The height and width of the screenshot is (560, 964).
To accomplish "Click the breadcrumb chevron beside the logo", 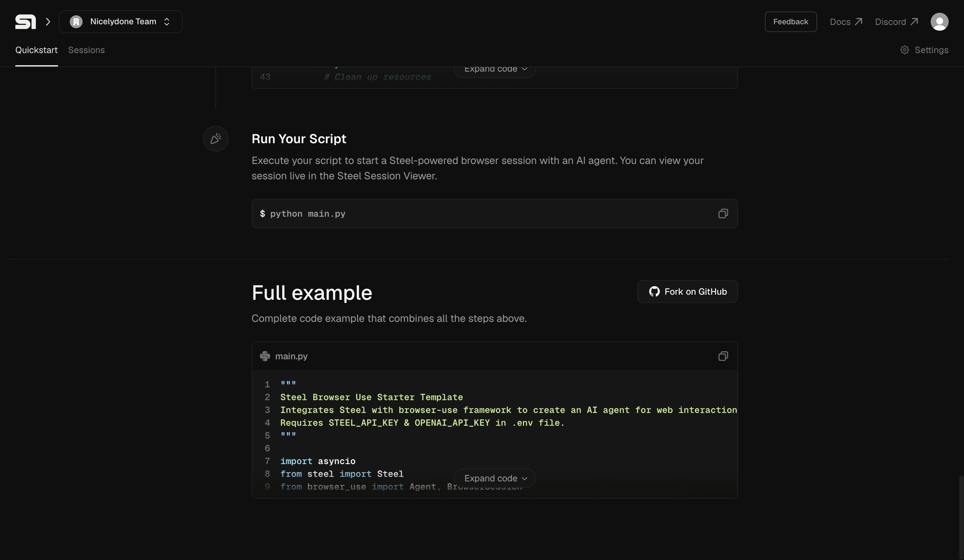I will pos(48,22).
